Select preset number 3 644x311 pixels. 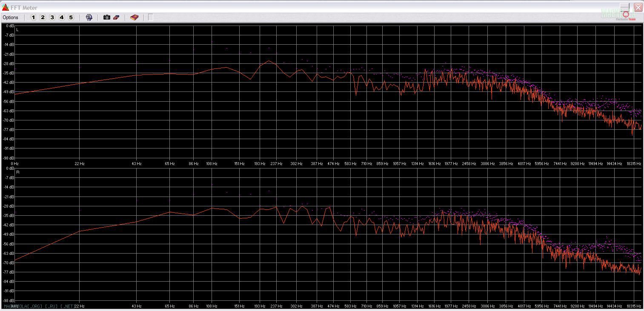pos(52,17)
